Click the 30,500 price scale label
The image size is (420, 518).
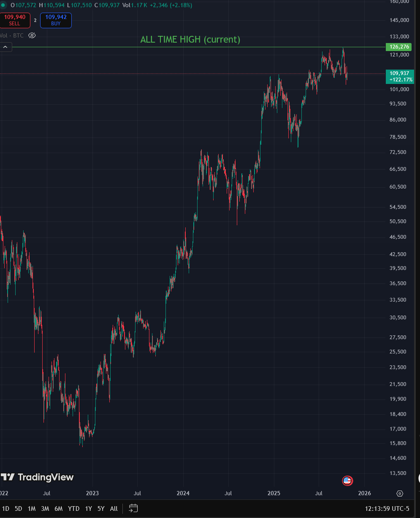(x=398, y=318)
